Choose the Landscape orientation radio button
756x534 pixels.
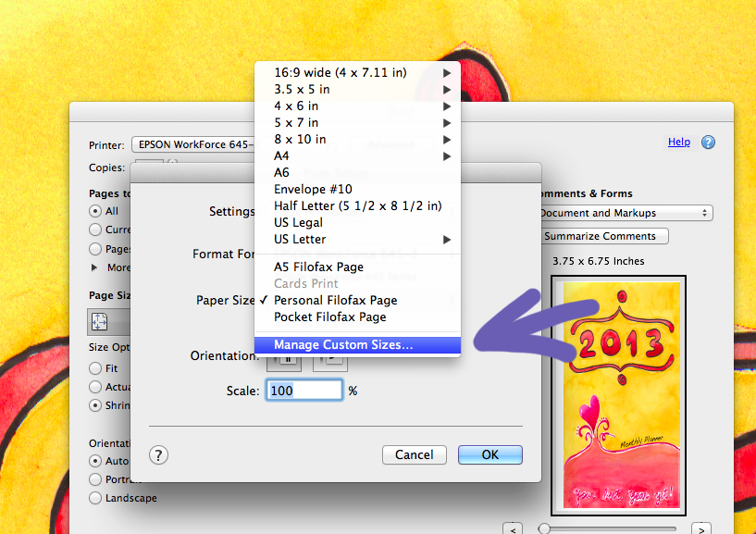95,498
